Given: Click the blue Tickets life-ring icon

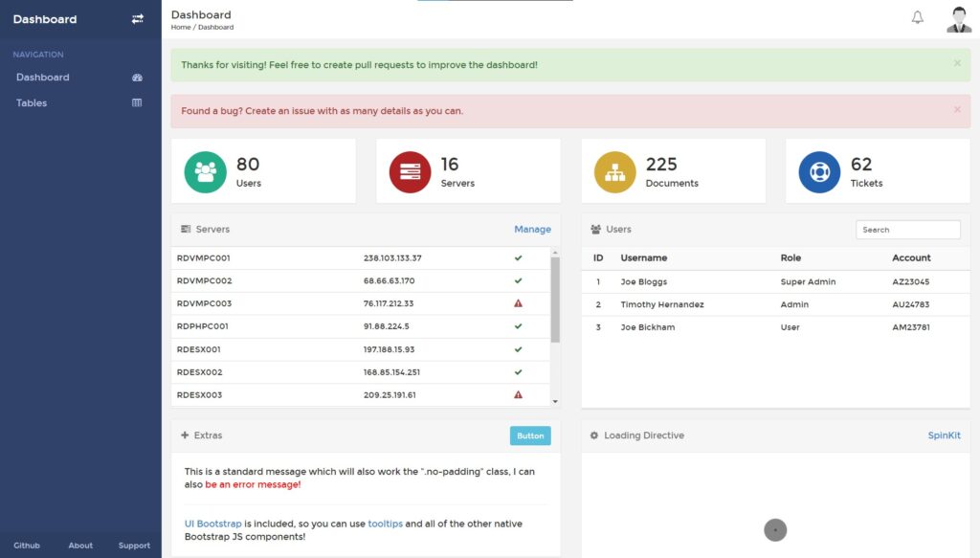Looking at the screenshot, I should 819,169.
